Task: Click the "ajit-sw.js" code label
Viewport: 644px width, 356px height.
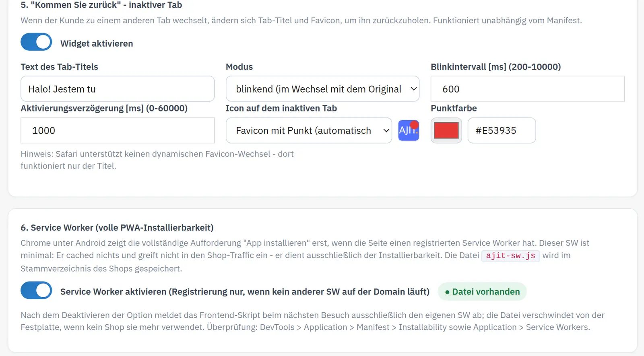Action: (x=510, y=255)
